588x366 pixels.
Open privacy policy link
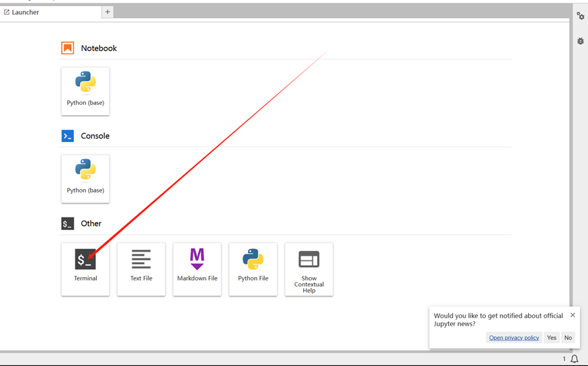(x=514, y=338)
